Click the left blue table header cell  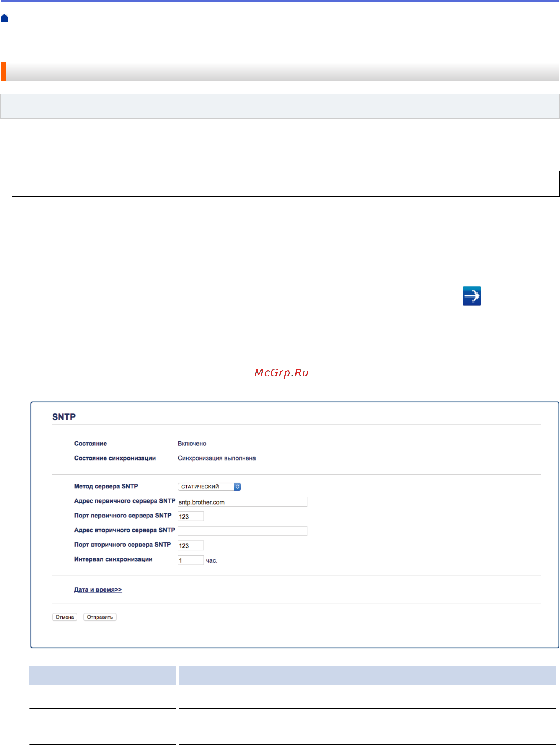point(102,675)
